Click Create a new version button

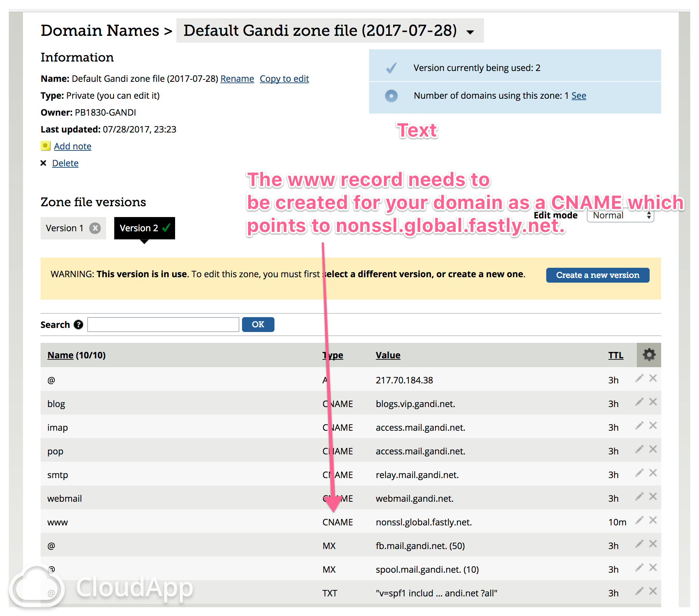(597, 275)
